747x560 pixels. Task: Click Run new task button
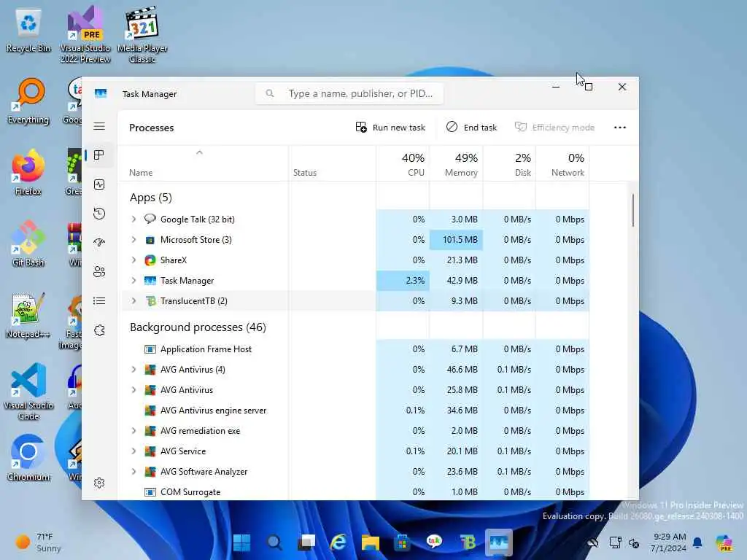tap(390, 128)
